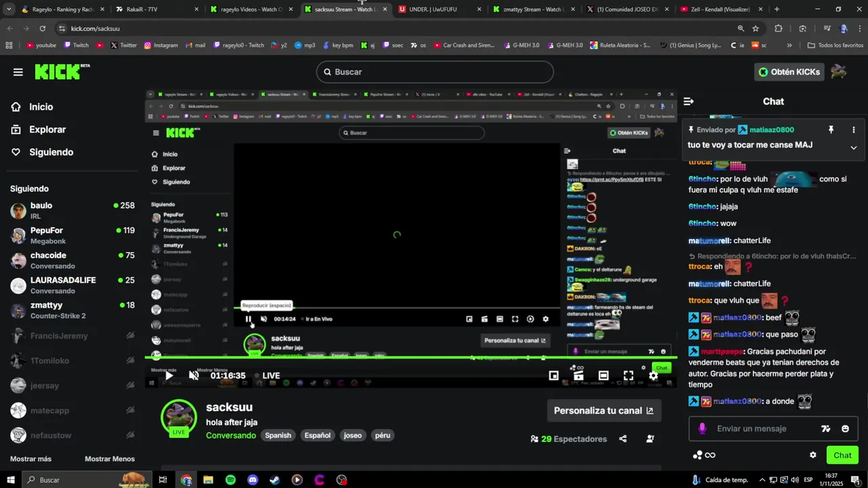
Task: Go to Inicio in sidebar
Action: (x=41, y=107)
